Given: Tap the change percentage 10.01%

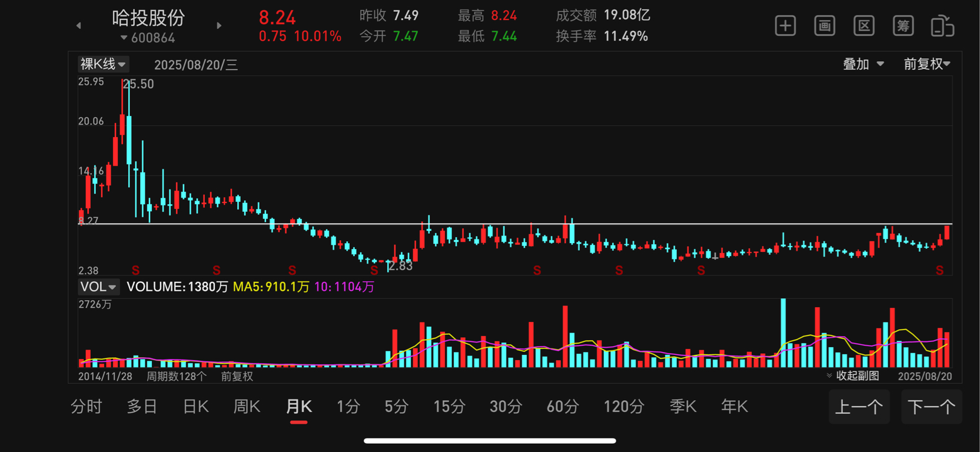Looking at the screenshot, I should click(x=317, y=36).
